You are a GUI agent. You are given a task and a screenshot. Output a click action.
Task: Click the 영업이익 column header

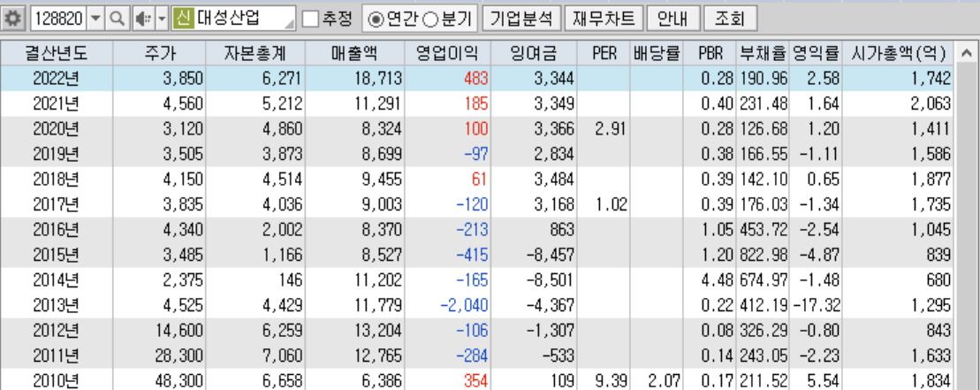[447, 54]
